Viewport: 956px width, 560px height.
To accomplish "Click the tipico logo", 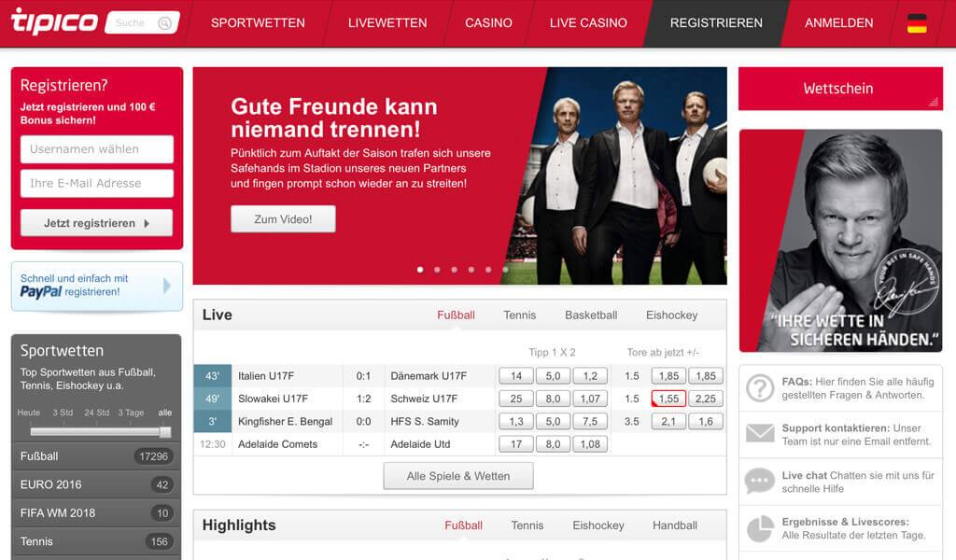I will click(x=54, y=21).
